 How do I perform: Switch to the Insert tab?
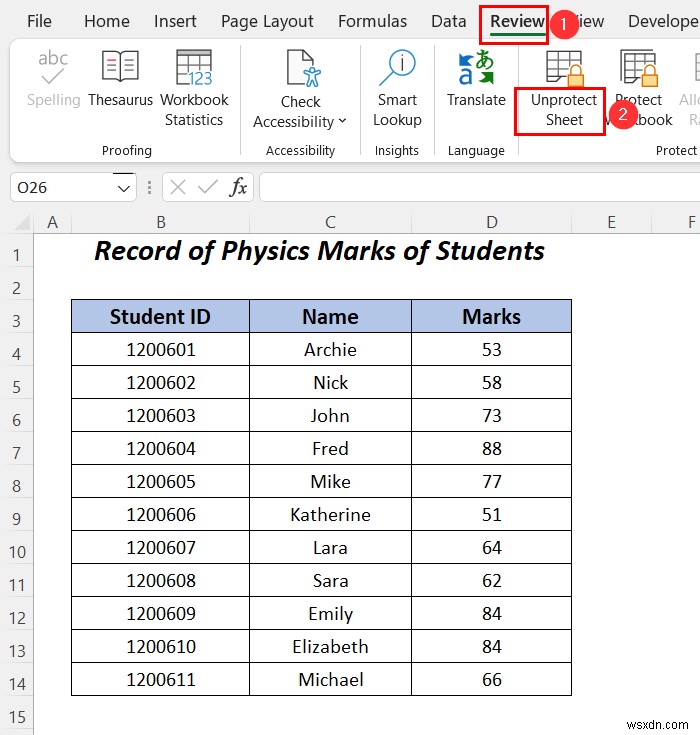pos(175,22)
